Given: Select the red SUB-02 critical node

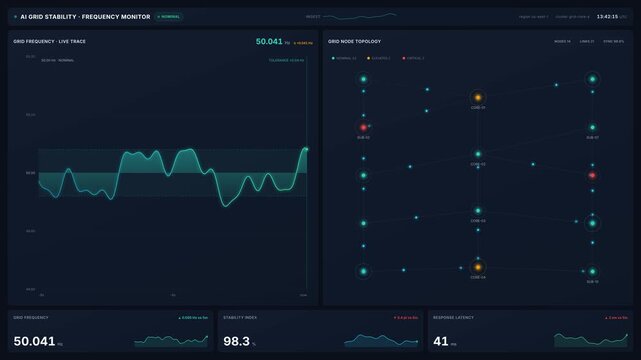Looking at the screenshot, I should [x=363, y=127].
